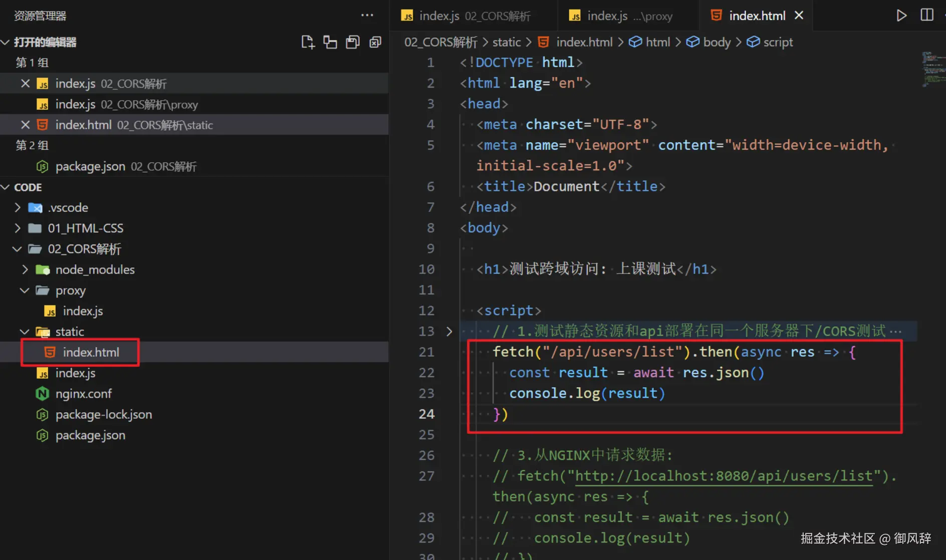Open package-lock.json in the file tree
The width and height of the screenshot is (946, 560).
click(194, 415)
